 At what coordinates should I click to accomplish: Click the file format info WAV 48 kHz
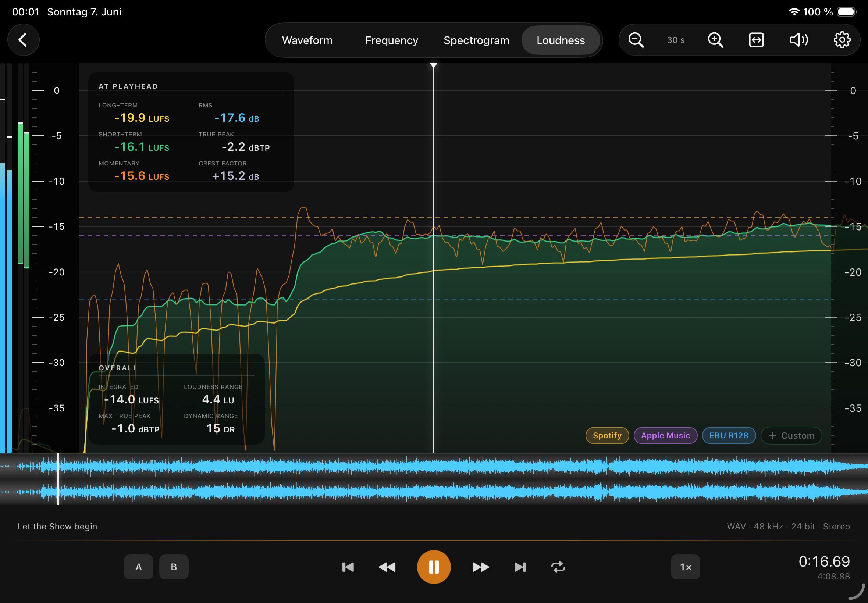click(x=788, y=526)
